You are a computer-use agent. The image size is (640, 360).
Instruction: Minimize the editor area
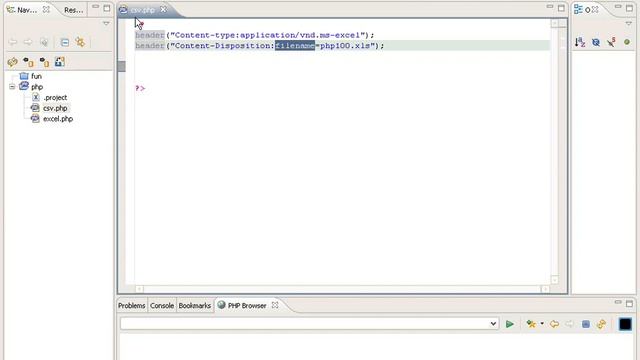point(550,7)
